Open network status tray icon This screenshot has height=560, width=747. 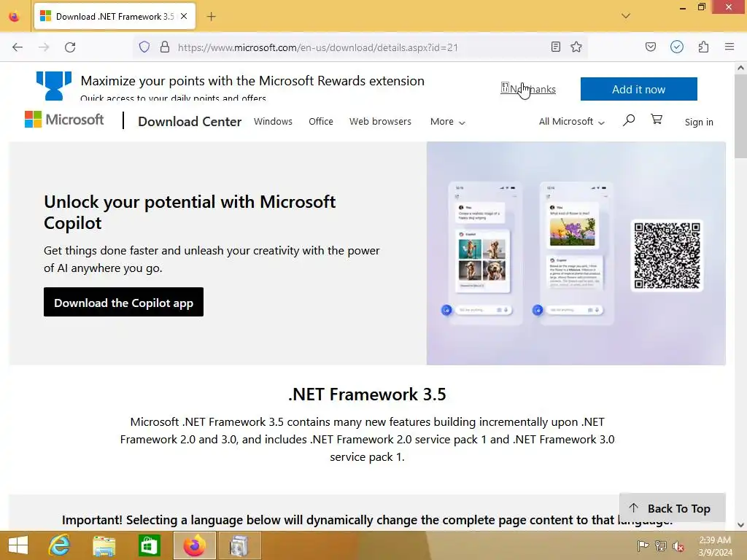click(661, 545)
